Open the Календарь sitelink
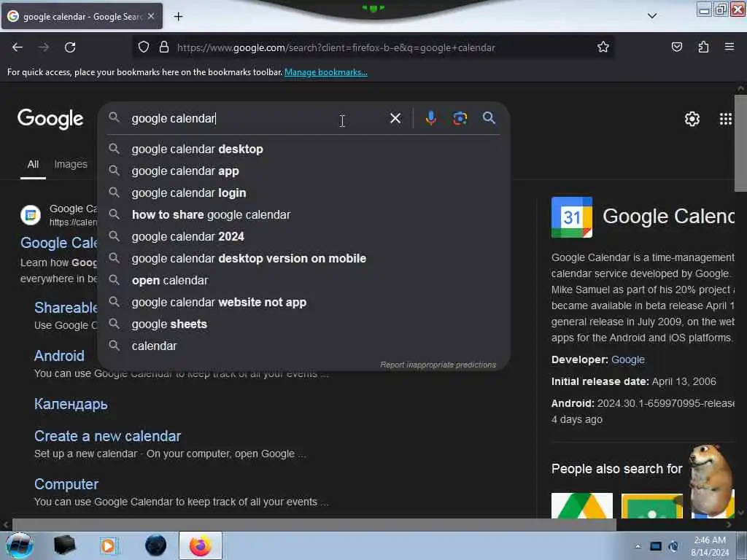747x560 pixels. (x=71, y=404)
